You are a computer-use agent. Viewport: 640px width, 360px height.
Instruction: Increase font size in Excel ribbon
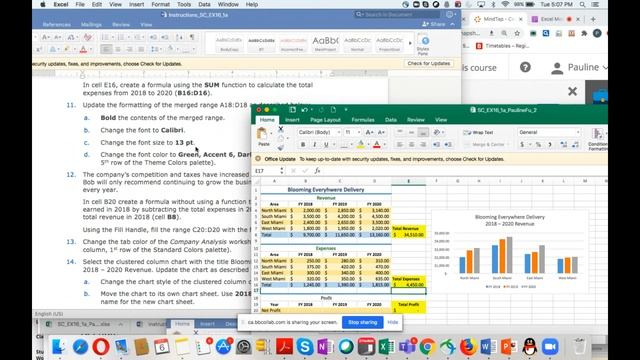pyautogui.click(x=369, y=132)
